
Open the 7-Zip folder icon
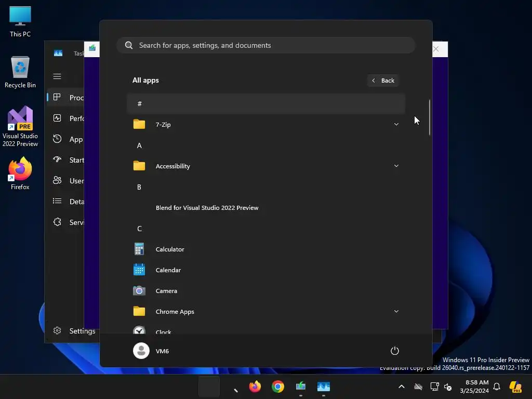pyautogui.click(x=139, y=124)
